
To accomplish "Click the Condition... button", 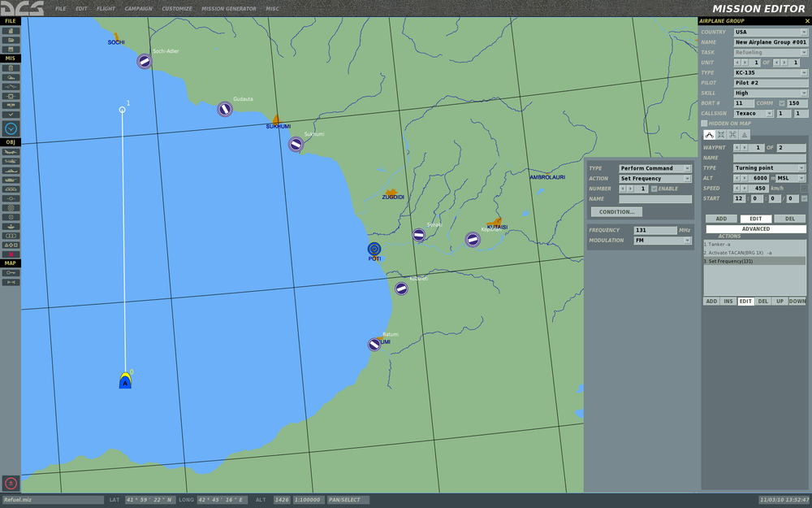I will tap(616, 212).
